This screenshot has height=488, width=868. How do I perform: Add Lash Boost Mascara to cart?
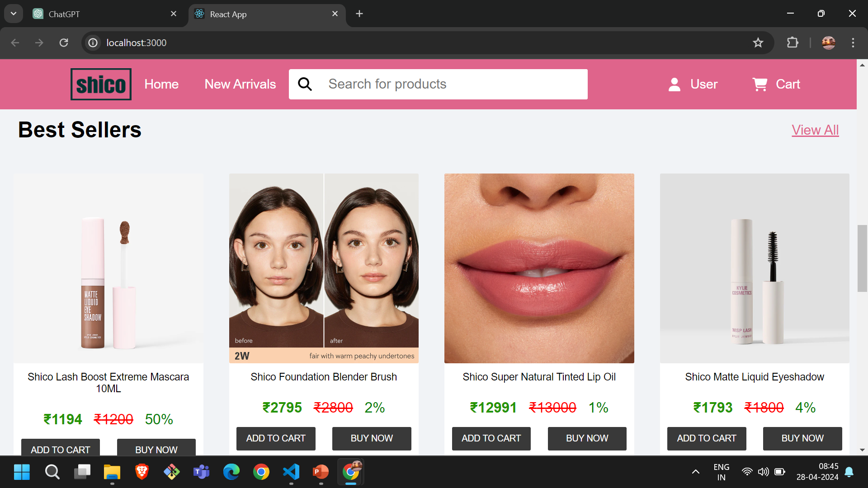(x=61, y=447)
